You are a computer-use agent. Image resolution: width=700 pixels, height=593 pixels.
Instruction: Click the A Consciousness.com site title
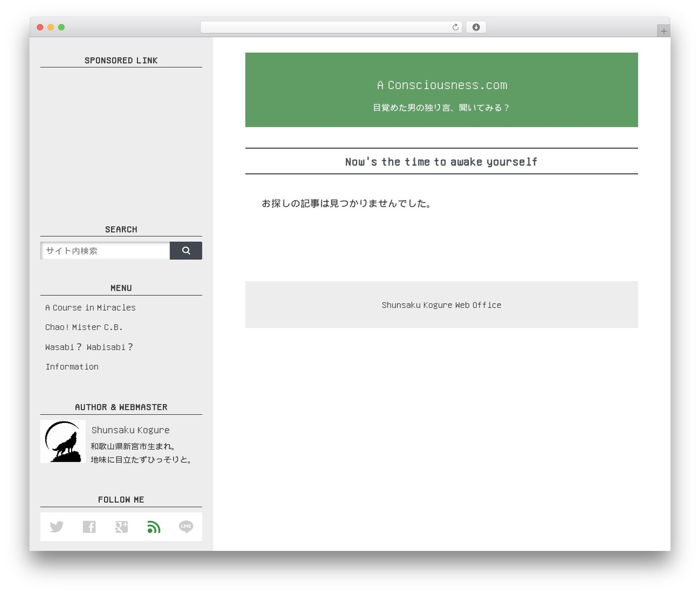click(442, 85)
